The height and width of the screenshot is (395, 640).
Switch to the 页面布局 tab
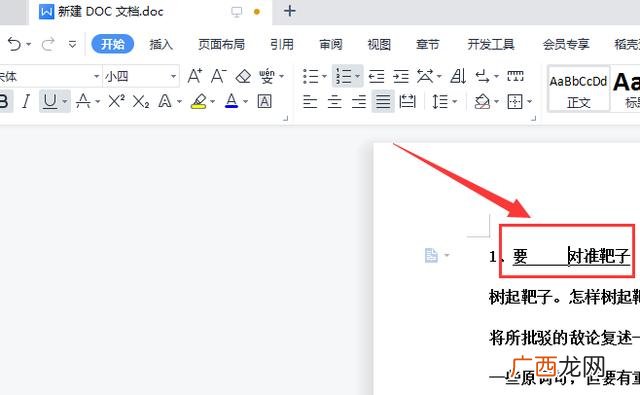pos(221,44)
